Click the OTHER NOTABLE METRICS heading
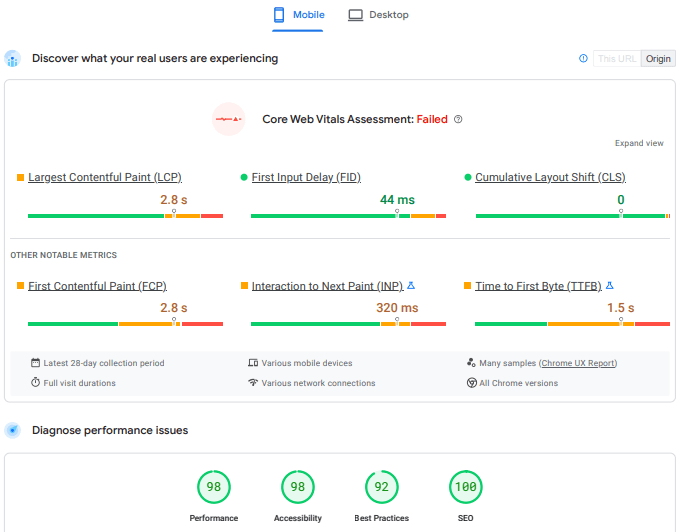Image resolution: width=685 pixels, height=532 pixels. point(64,255)
